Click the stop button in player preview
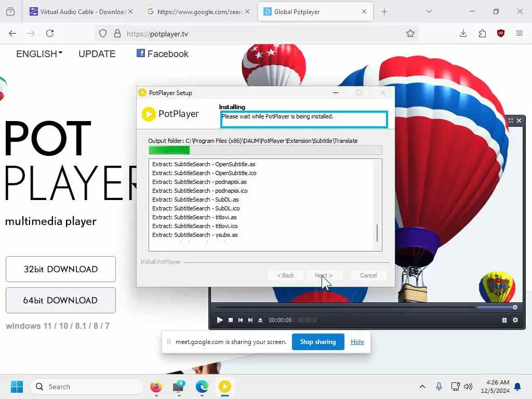The image size is (532, 399). [x=231, y=320]
